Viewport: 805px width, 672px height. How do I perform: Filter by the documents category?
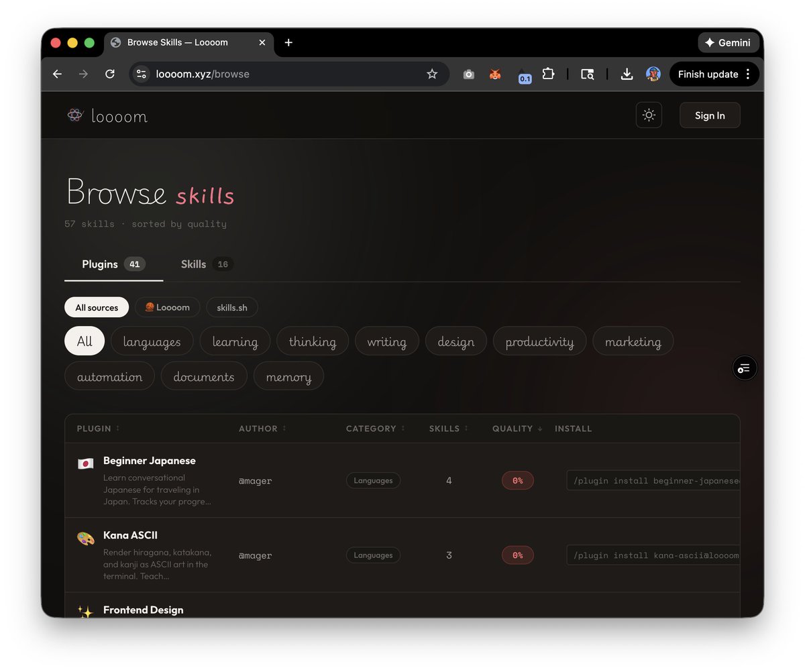204,376
